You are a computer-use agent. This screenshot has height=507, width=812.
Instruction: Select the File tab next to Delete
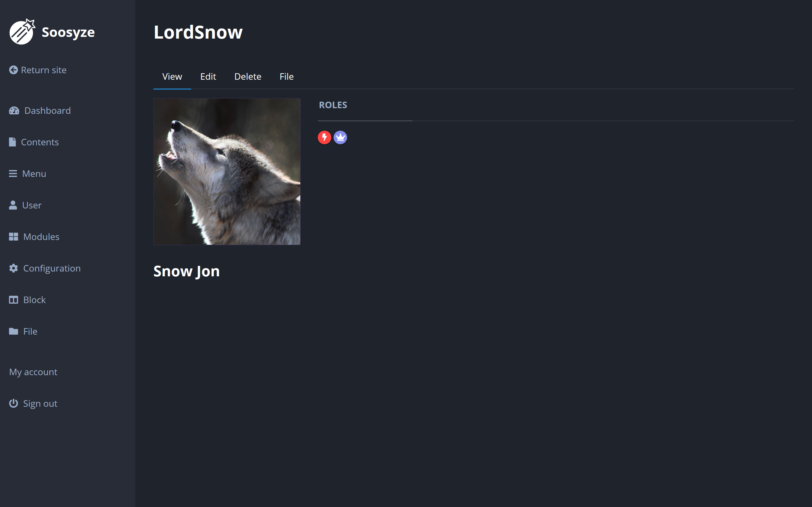tap(286, 76)
